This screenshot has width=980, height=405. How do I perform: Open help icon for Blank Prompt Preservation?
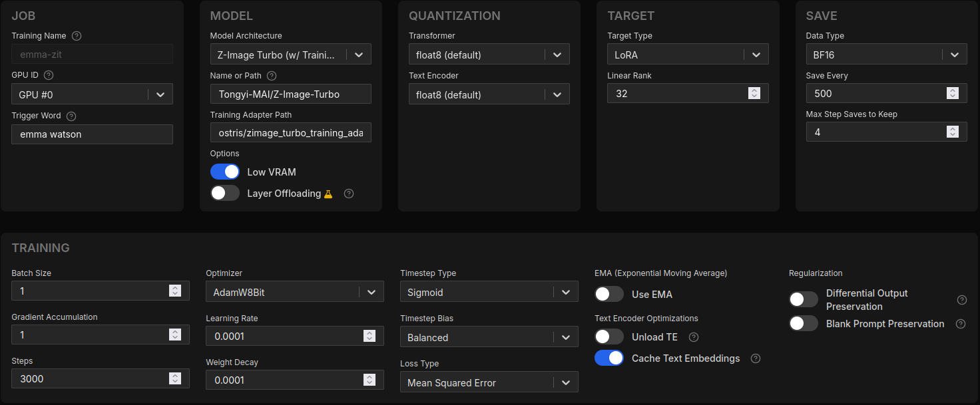click(961, 324)
